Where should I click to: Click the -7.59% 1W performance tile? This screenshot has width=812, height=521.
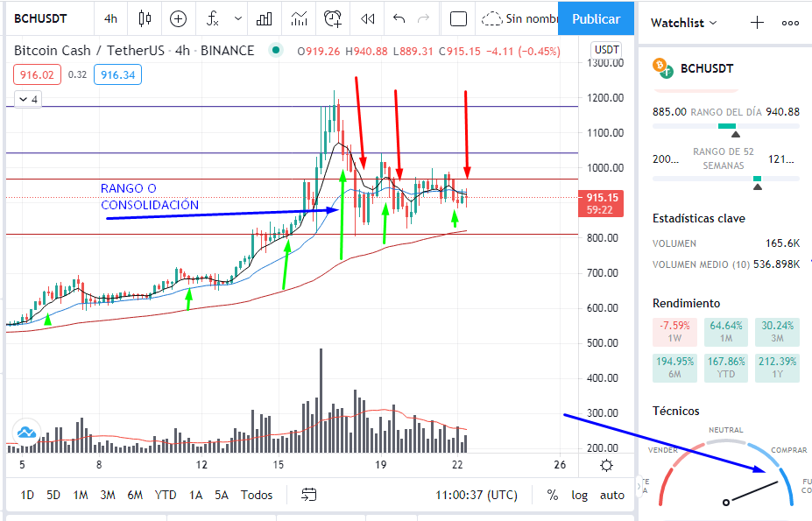coord(674,332)
